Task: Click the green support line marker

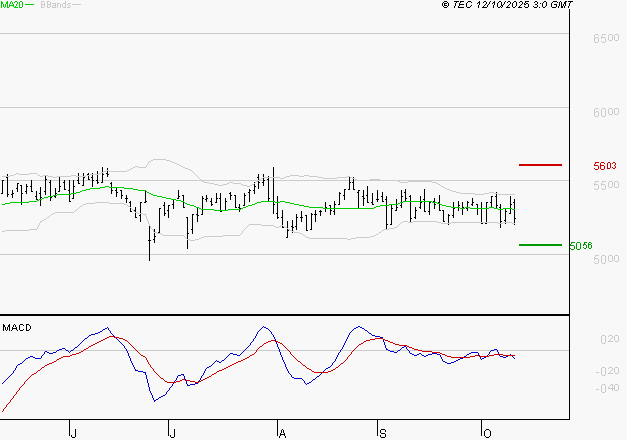Action: pyautogui.click(x=540, y=244)
